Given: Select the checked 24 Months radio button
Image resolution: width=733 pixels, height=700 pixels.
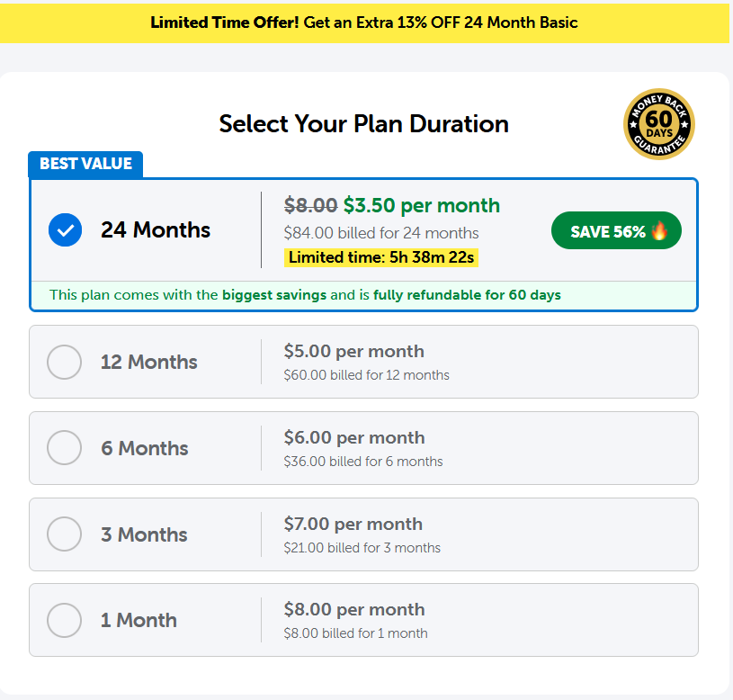Looking at the screenshot, I should click(x=65, y=230).
